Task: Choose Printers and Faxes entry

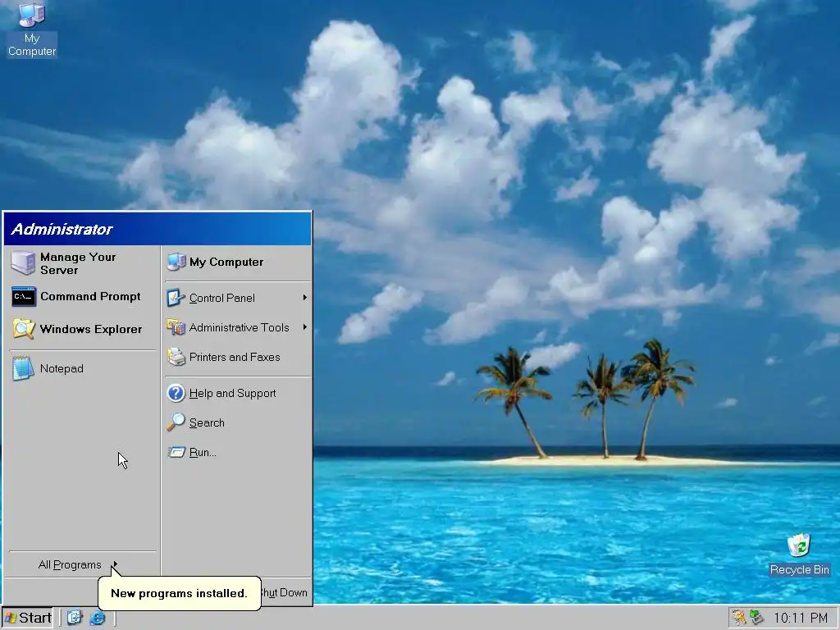Action: 237,357
